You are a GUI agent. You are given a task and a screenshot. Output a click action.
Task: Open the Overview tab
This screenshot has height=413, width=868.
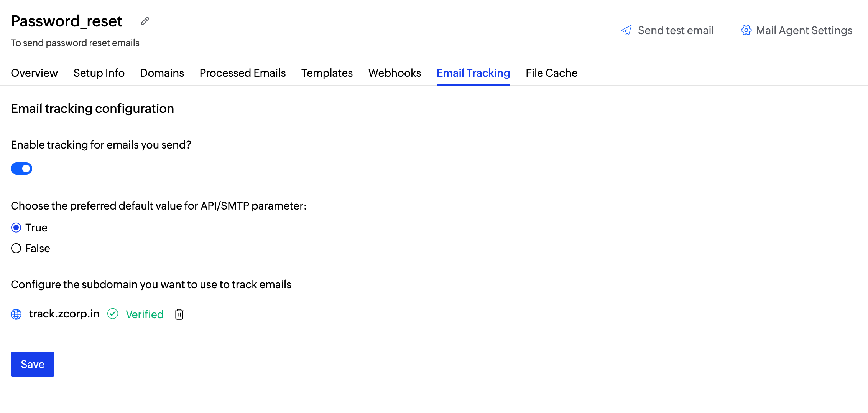[x=34, y=73]
